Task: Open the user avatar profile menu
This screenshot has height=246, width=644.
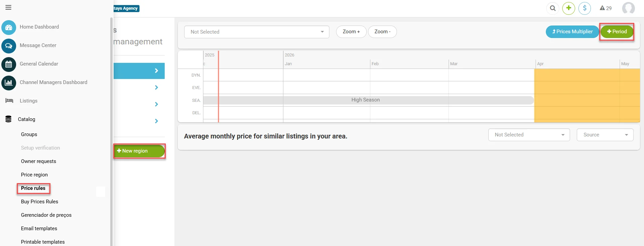Action: 628,8
